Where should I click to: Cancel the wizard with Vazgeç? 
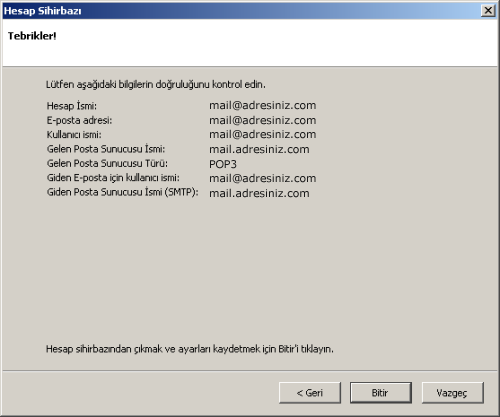click(x=452, y=393)
